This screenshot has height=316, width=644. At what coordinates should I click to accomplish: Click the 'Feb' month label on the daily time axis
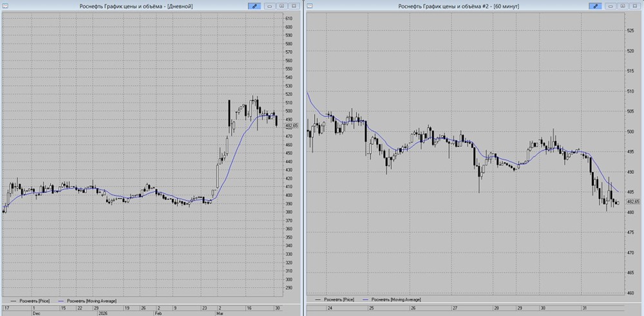[x=159, y=313]
